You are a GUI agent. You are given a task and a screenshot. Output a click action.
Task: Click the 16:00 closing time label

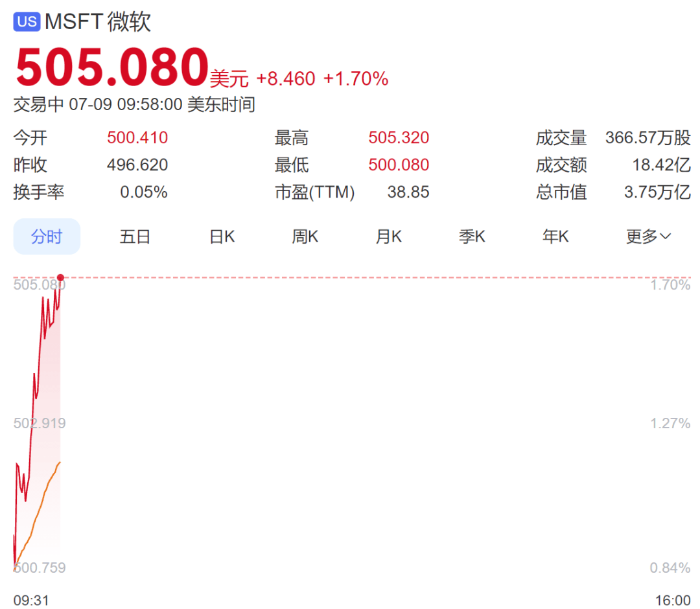tap(673, 599)
